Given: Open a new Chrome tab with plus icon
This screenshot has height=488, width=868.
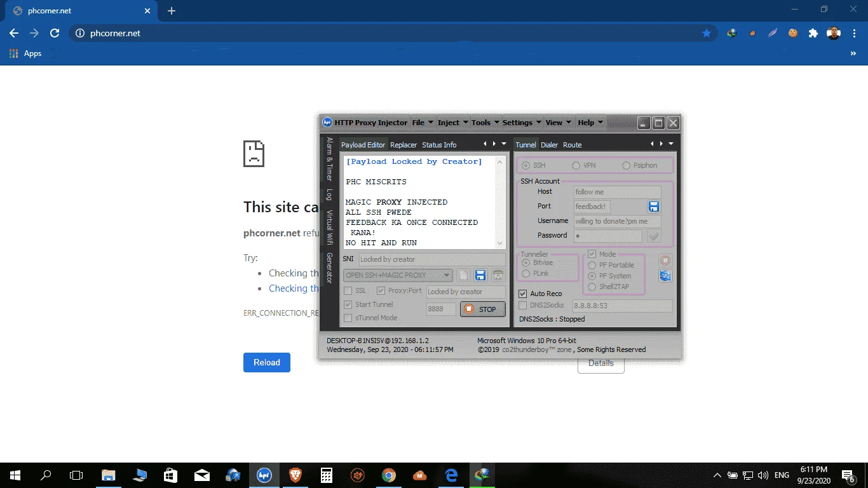Looking at the screenshot, I should pyautogui.click(x=172, y=11).
